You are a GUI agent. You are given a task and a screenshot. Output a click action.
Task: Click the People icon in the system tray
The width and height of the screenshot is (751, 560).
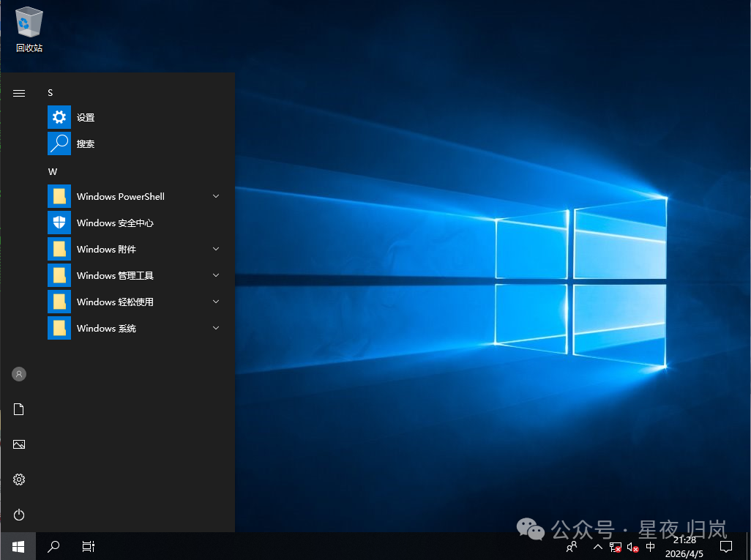click(x=572, y=547)
